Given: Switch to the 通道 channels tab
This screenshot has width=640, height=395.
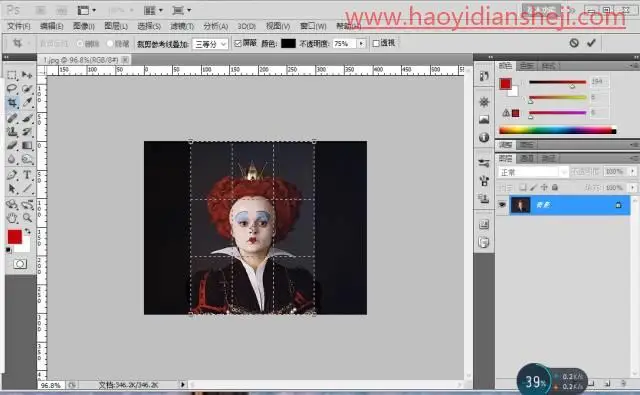Looking at the screenshot, I should 526,158.
